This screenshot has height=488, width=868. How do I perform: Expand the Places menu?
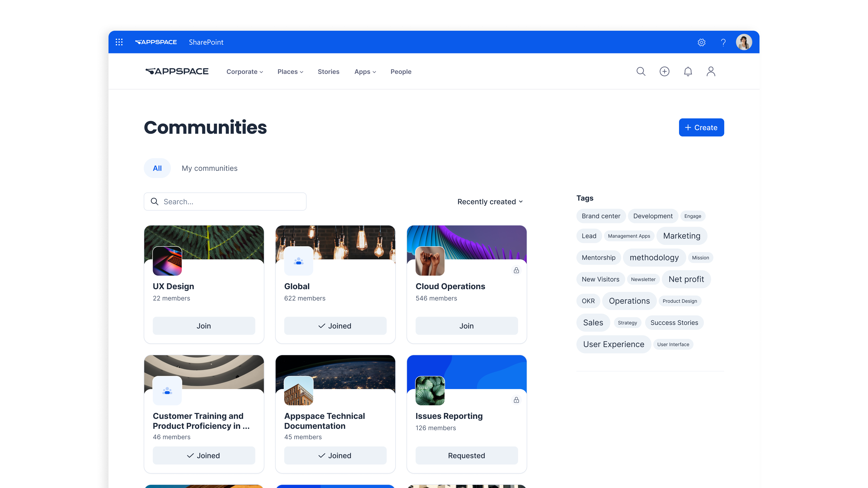coord(290,72)
